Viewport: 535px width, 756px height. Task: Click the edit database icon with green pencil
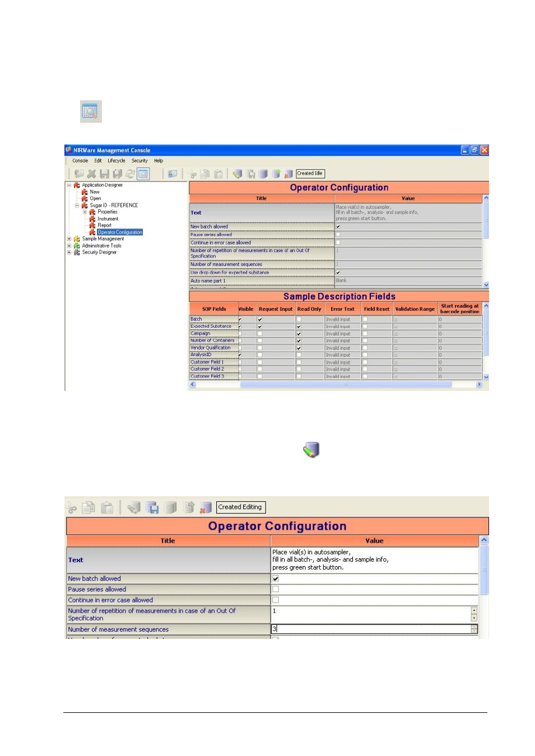point(311,449)
